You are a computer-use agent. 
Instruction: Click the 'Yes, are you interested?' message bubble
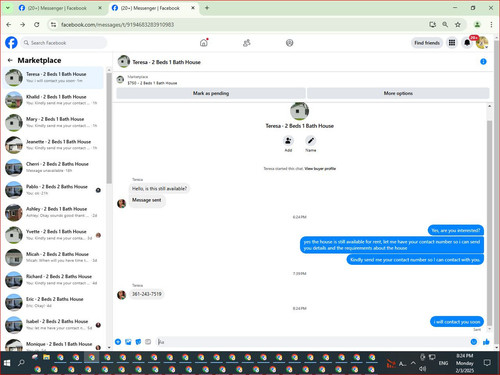point(456,230)
